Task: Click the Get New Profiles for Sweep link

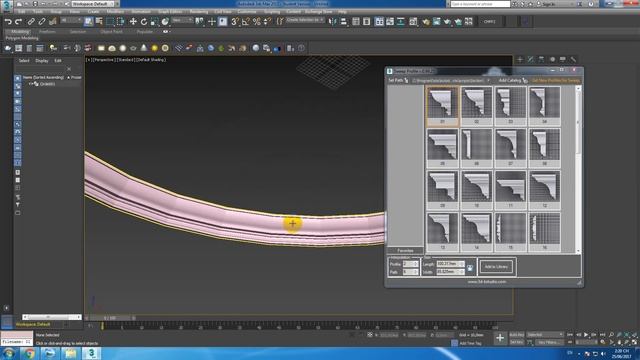Action: tap(556, 80)
